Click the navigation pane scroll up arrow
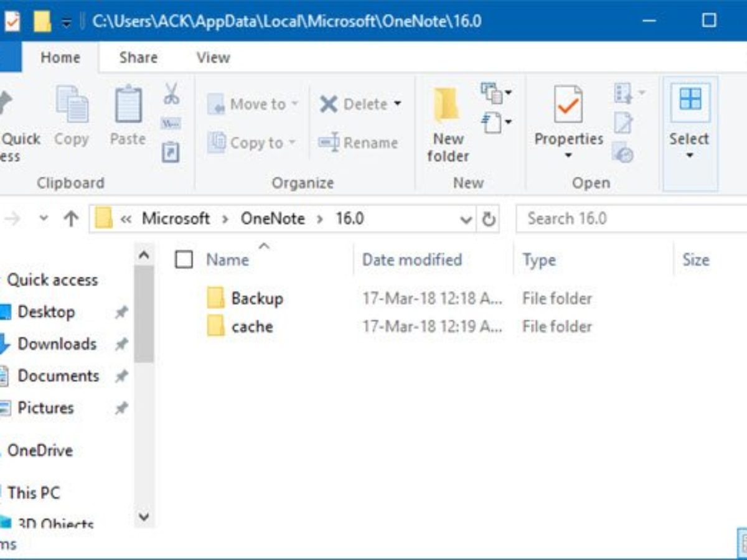The width and height of the screenshot is (747, 560). coord(144,255)
